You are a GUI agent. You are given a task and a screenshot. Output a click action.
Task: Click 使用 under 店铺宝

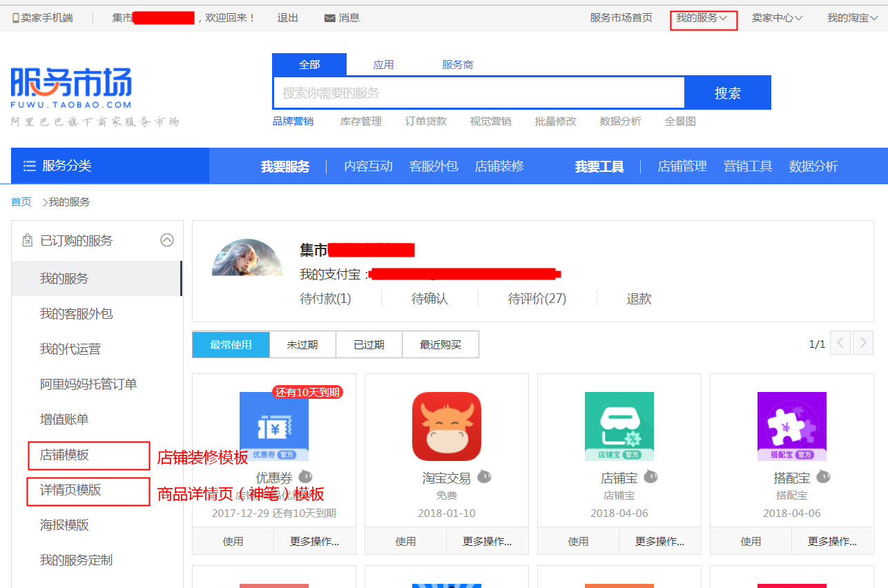click(x=579, y=541)
